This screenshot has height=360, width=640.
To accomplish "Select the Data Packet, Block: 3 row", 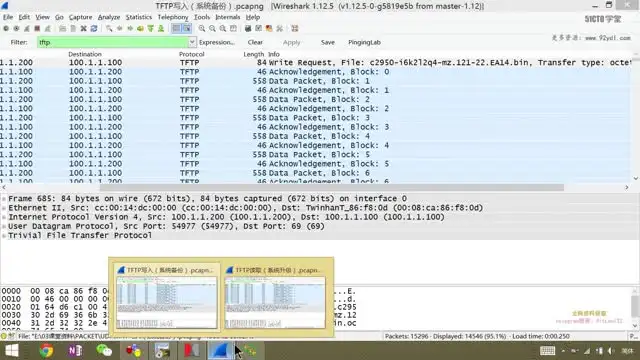I will tap(315, 118).
